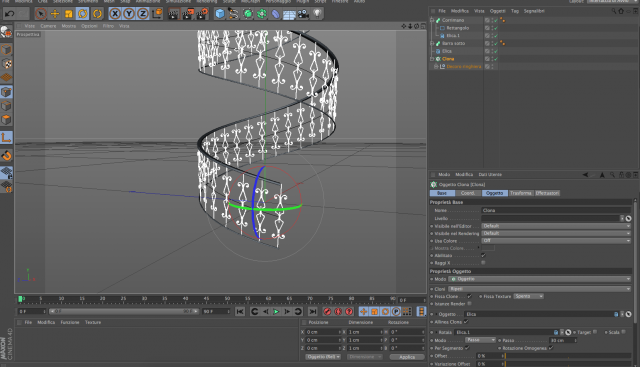Toggle the Per Segmento checkbox
This screenshot has height=367, width=640.
[467, 348]
